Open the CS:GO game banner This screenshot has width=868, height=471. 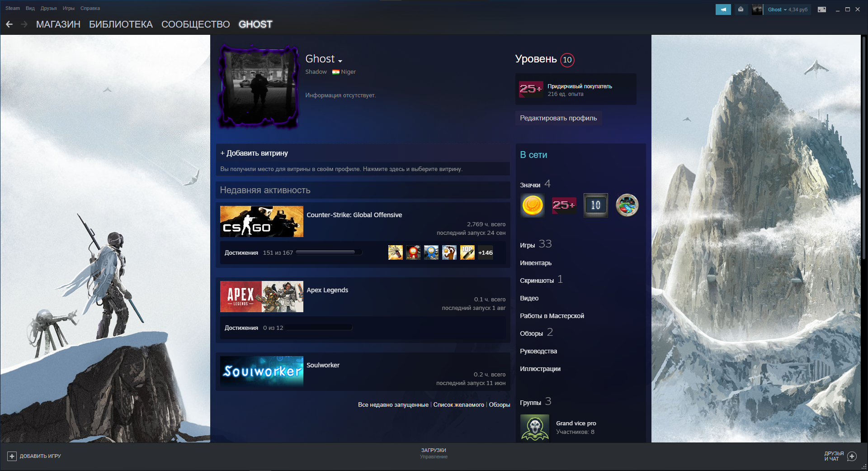[x=262, y=221]
